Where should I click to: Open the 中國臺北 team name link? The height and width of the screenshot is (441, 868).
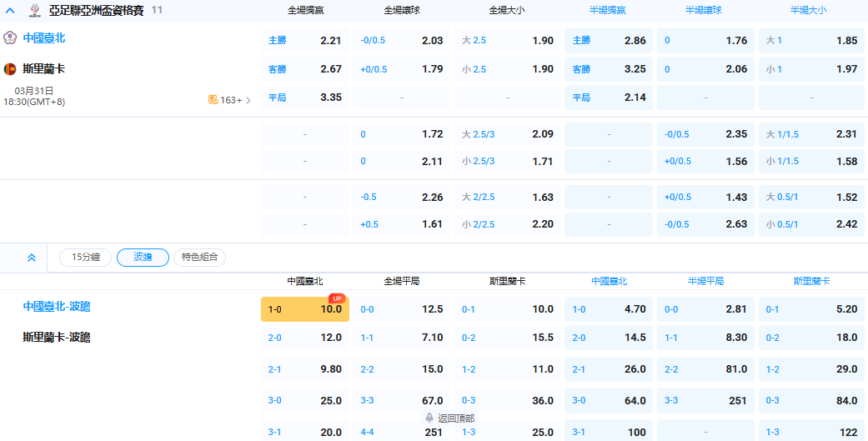tap(44, 38)
